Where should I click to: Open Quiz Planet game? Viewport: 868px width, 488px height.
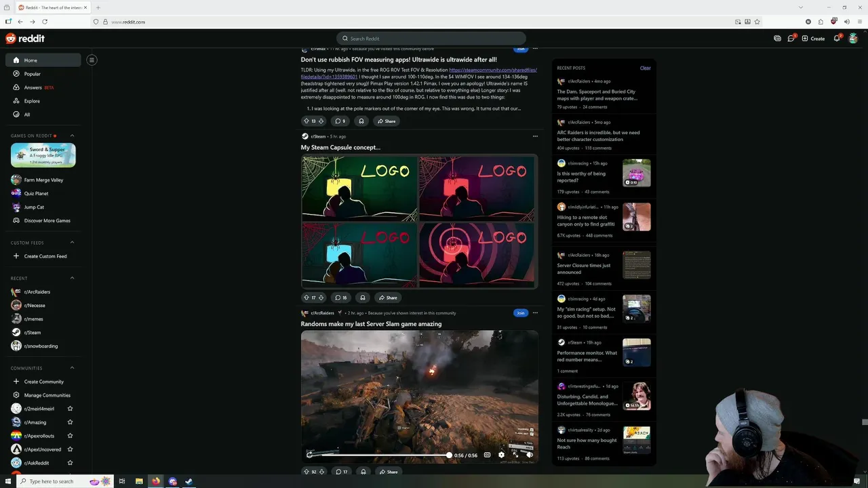pyautogui.click(x=43, y=193)
